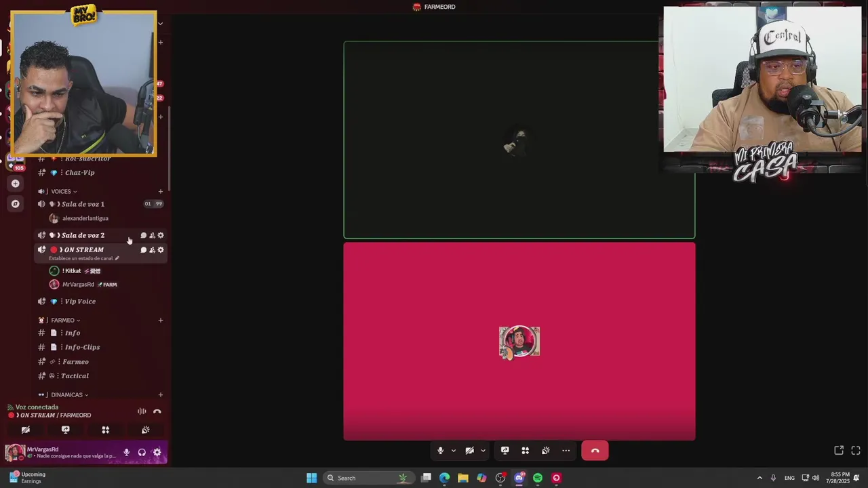This screenshot has width=868, height=488.
Task: Add a channel to VOICES category
Action: (x=161, y=192)
